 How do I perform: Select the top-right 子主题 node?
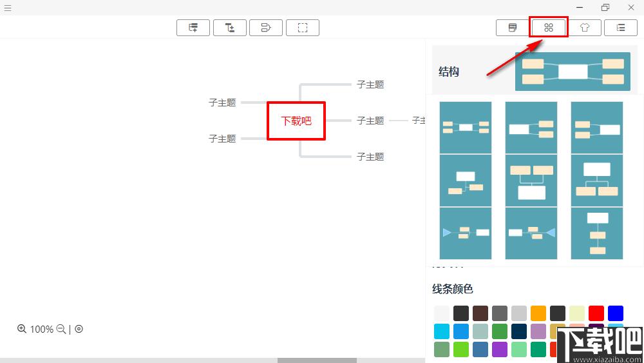point(370,84)
